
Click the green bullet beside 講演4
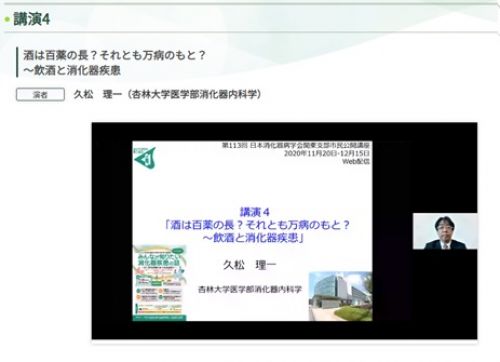coord(7,19)
